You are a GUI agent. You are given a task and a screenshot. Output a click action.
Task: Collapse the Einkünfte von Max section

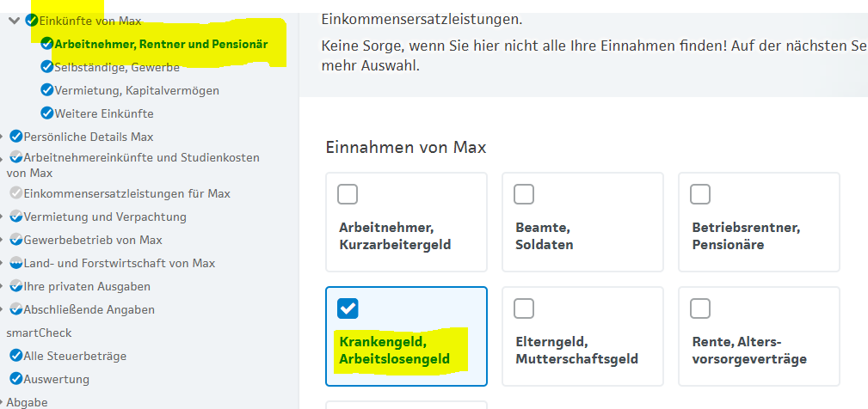(14, 20)
